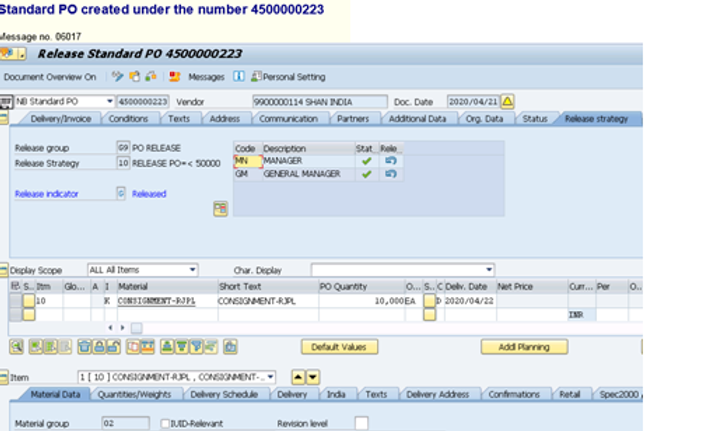Viewport: 704px width, 431px height.
Task: Open the India item tab
Action: (336, 394)
